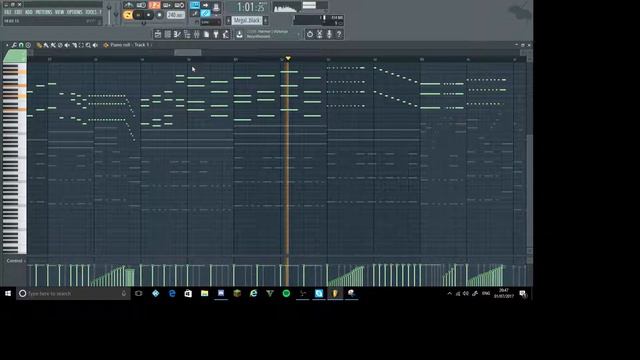Toggle the blue multilink to controllers button
This screenshot has width=640, height=360.
pos(205,13)
